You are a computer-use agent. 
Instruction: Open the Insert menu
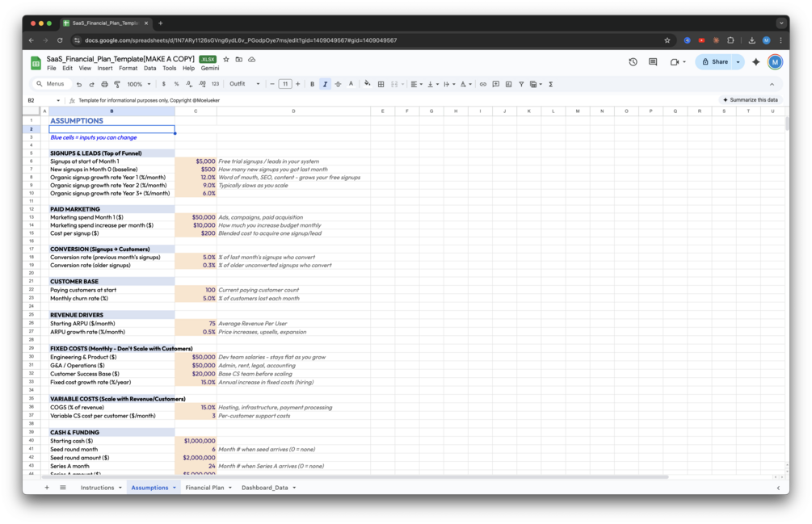pyautogui.click(x=104, y=69)
